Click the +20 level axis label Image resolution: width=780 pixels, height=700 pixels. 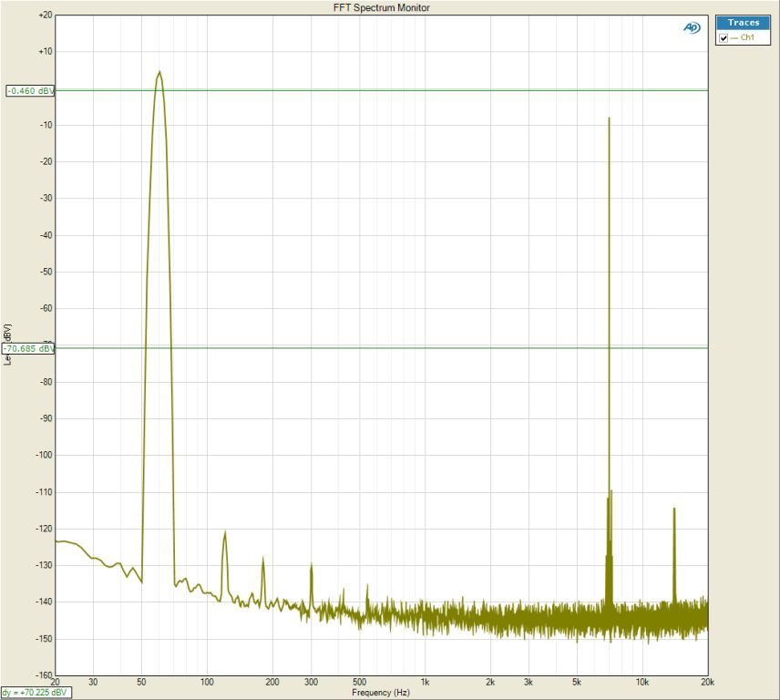[46, 15]
